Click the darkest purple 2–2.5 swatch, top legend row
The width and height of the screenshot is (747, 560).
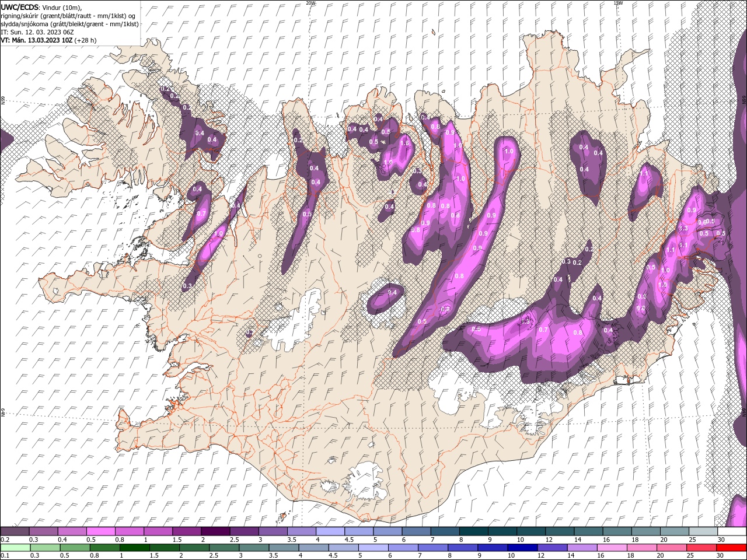click(215, 531)
